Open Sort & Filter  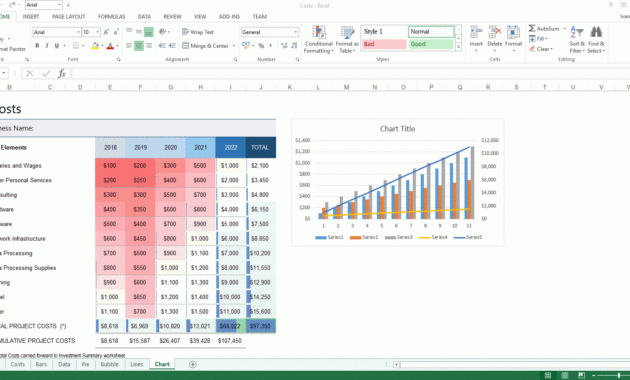(x=577, y=39)
